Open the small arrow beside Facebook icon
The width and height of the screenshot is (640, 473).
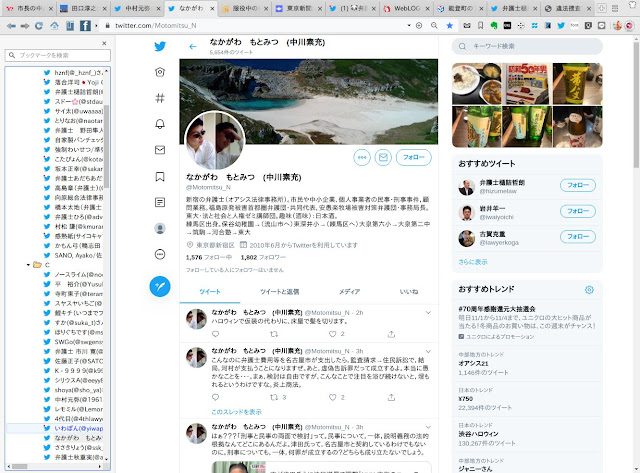(x=96, y=26)
